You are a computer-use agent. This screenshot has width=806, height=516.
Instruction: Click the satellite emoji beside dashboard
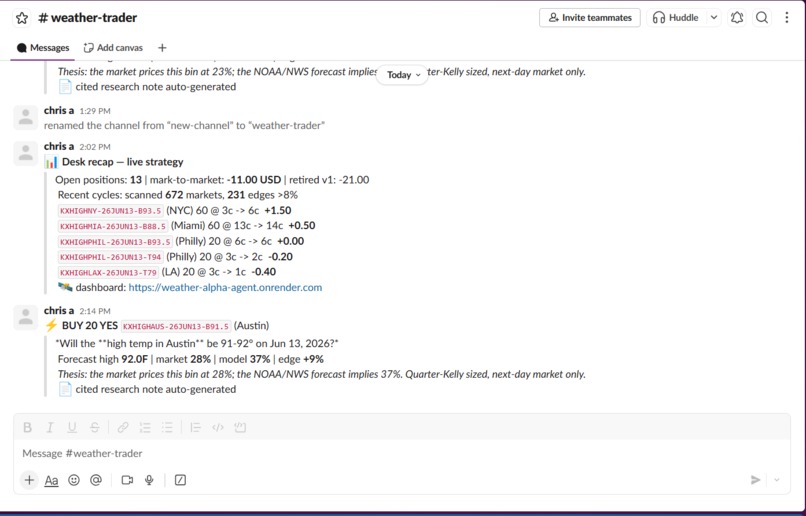(65, 287)
